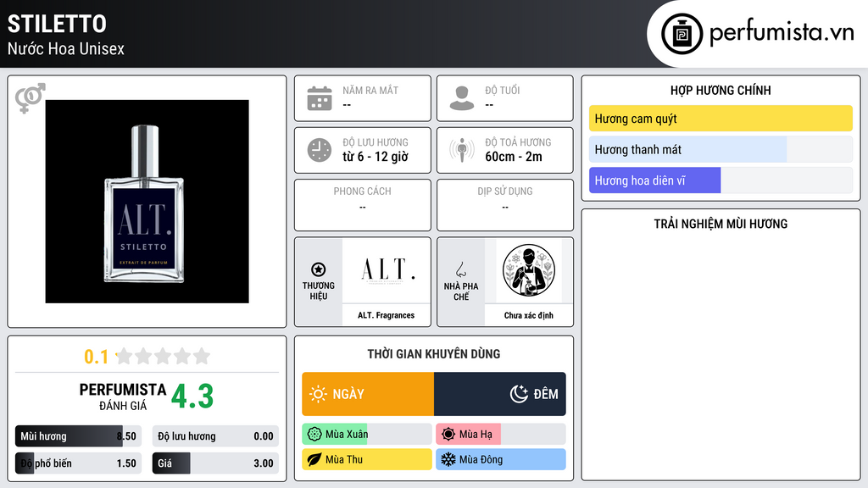
Task: Click the nose icon above Nhà pha chế
Action: point(460,269)
